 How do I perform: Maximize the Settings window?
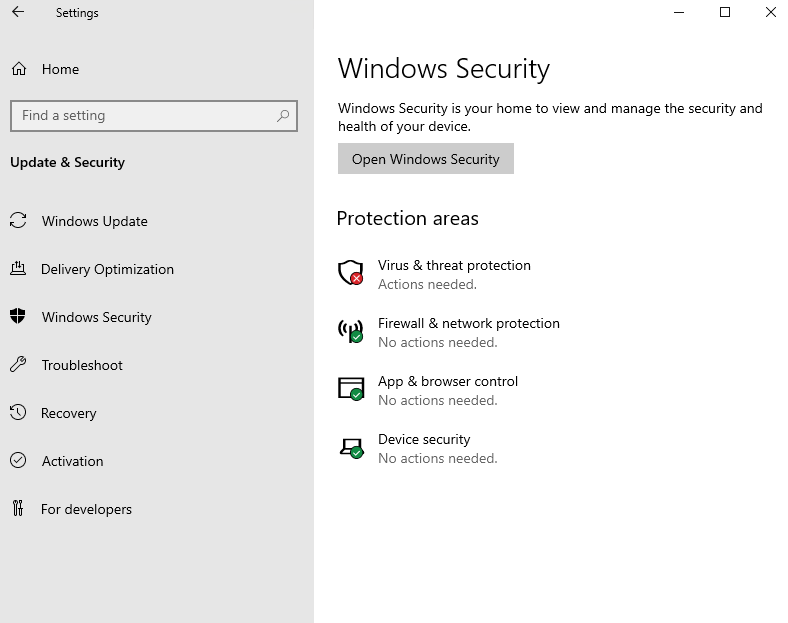725,13
